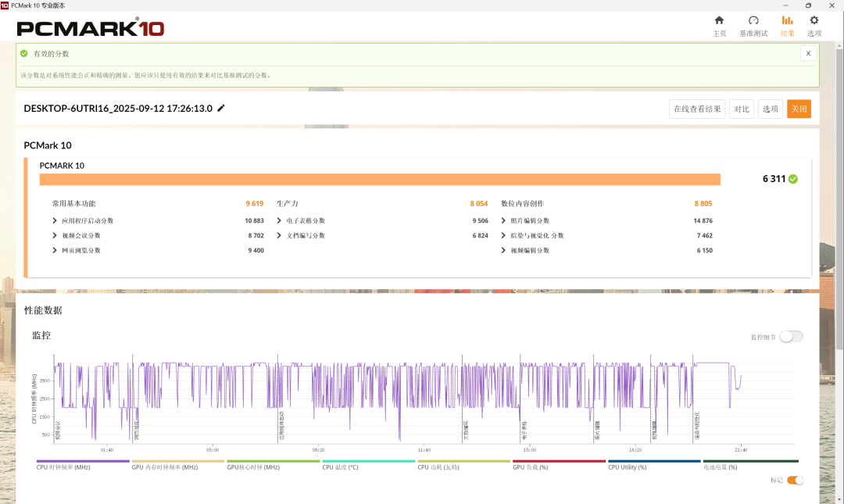
Task: Click 常用基本功能 score 9 619
Action: click(x=255, y=203)
